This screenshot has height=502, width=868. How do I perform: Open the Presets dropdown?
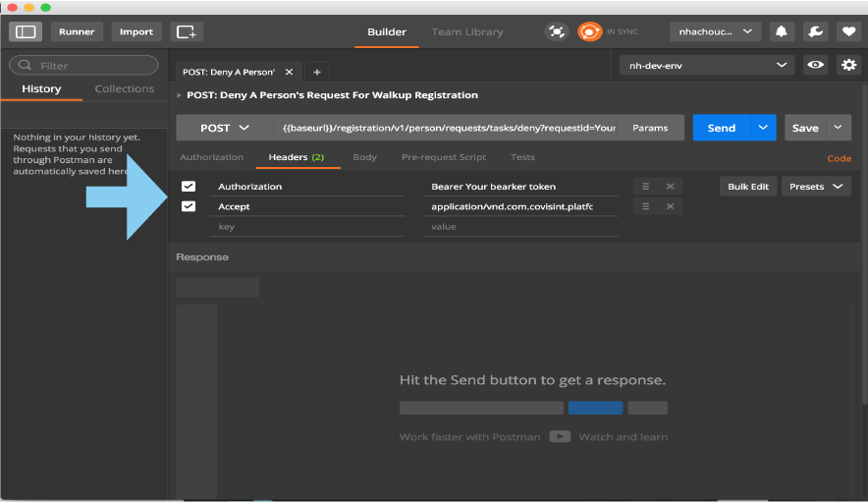point(816,186)
